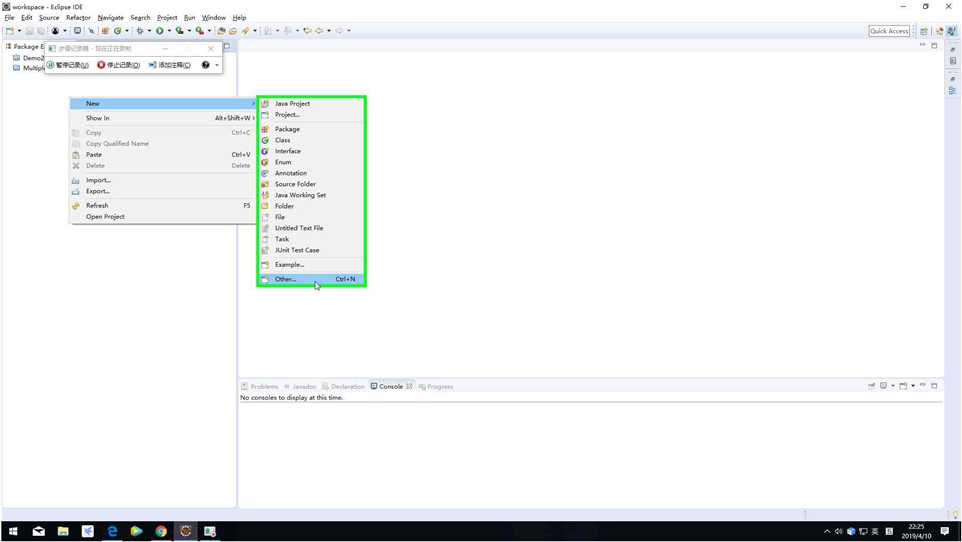Minimize the Console view panel

(923, 385)
